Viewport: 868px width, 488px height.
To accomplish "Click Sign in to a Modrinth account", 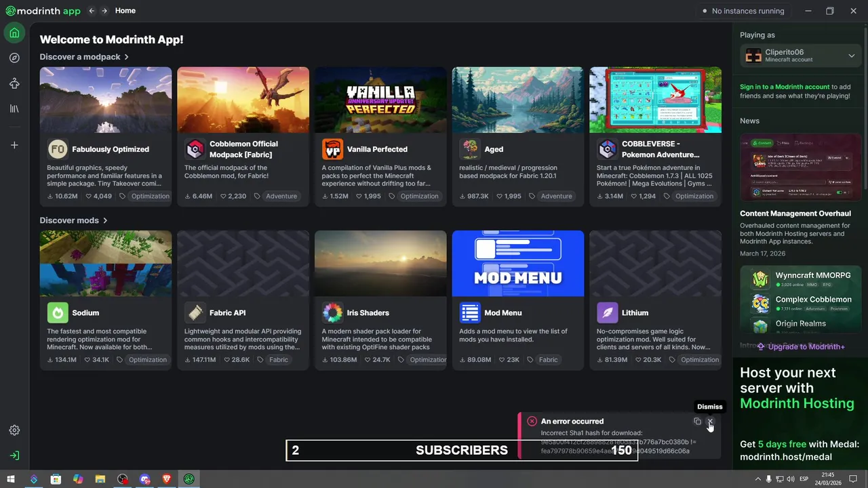I will coord(785,87).
